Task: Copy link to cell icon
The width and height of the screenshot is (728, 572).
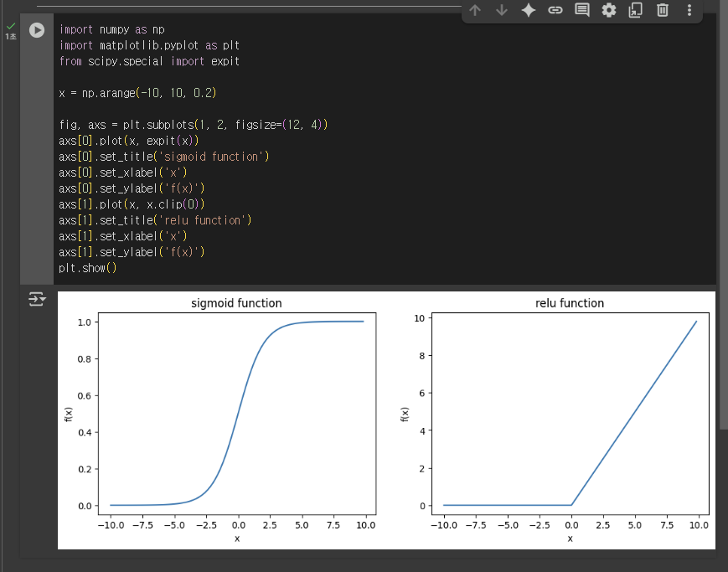Action: click(555, 10)
